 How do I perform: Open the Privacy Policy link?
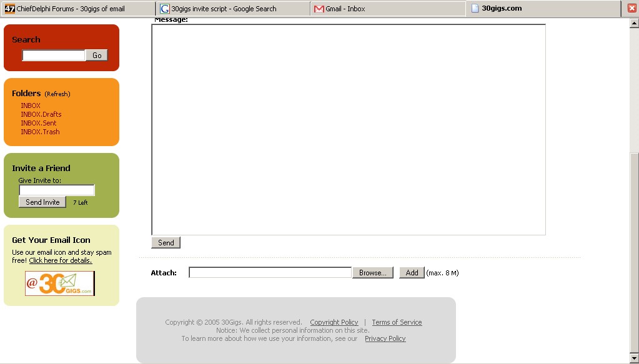[385, 338]
